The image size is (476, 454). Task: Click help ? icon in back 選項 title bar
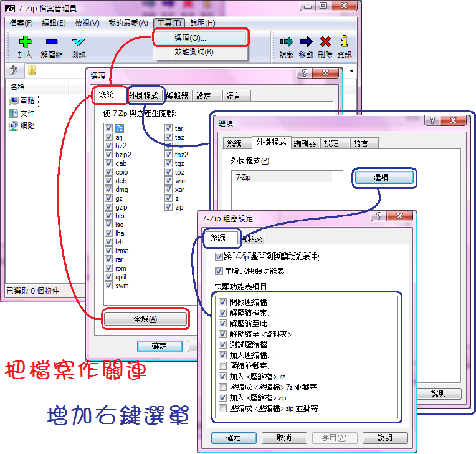pyautogui.click(x=305, y=73)
